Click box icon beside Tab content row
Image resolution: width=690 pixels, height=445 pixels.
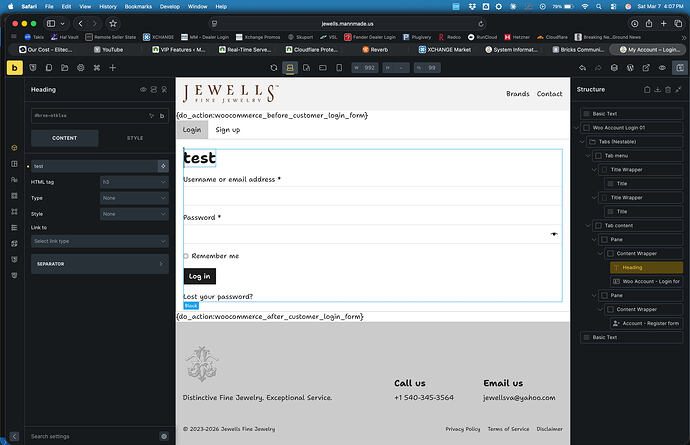pyautogui.click(x=598, y=225)
